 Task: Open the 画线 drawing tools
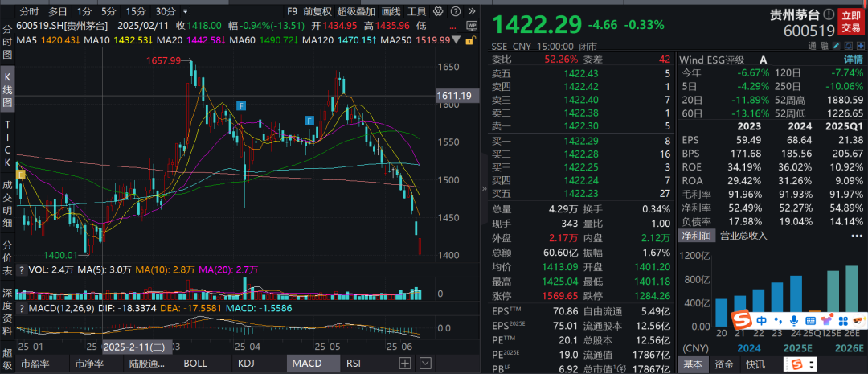point(391,11)
